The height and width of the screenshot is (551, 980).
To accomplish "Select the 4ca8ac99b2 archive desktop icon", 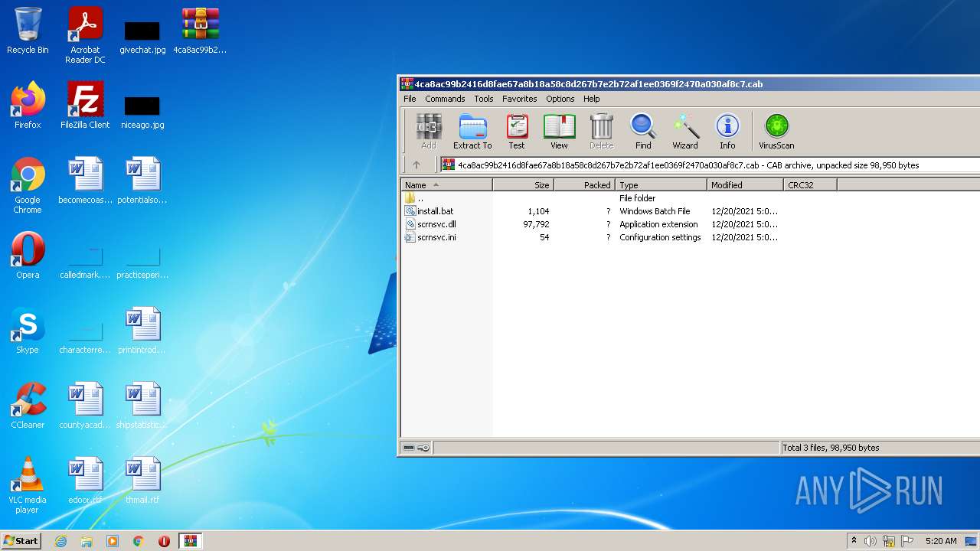I will point(200,31).
